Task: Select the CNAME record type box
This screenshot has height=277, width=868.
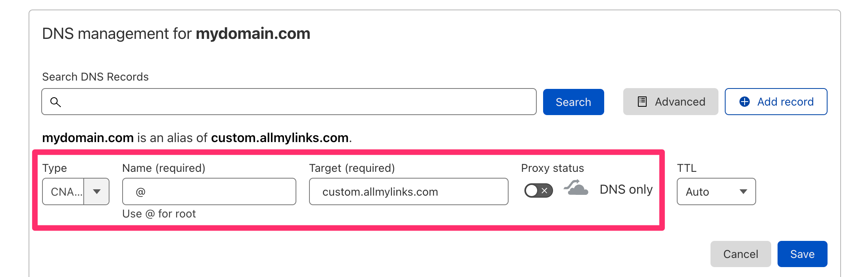Action: coord(76,192)
